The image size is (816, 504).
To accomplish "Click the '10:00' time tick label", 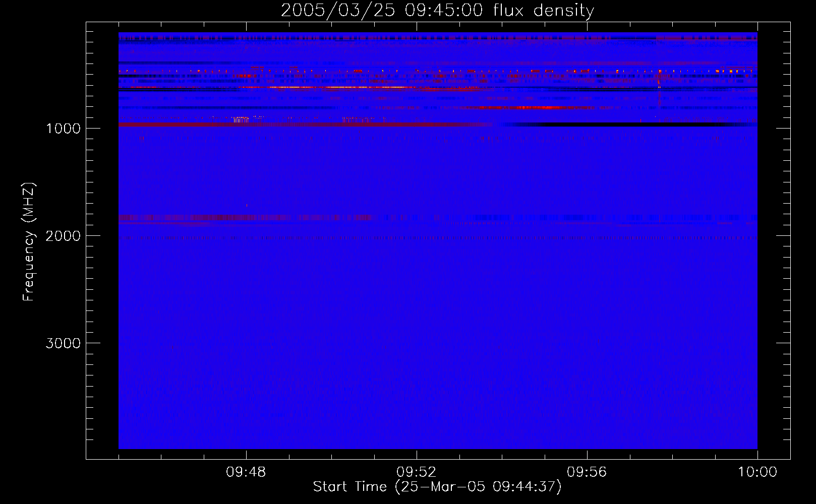I will click(757, 472).
